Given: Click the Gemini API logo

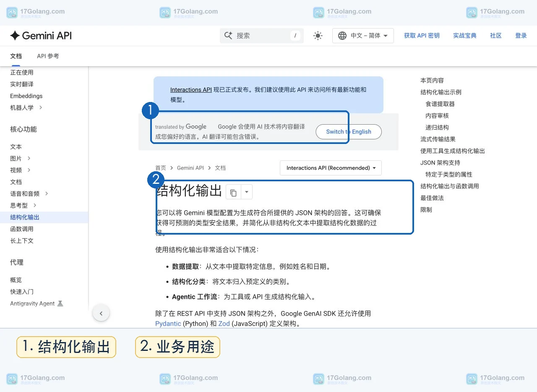Looking at the screenshot, I should (41, 36).
